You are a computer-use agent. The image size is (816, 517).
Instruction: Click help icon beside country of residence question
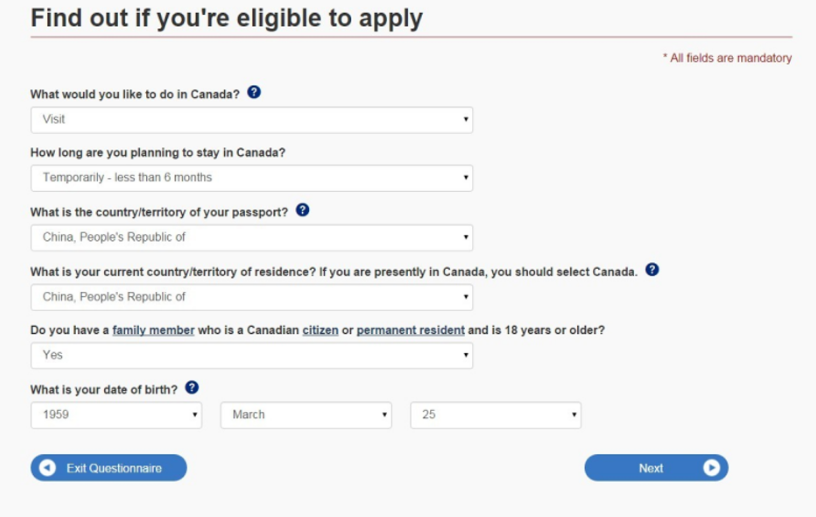[652, 269]
